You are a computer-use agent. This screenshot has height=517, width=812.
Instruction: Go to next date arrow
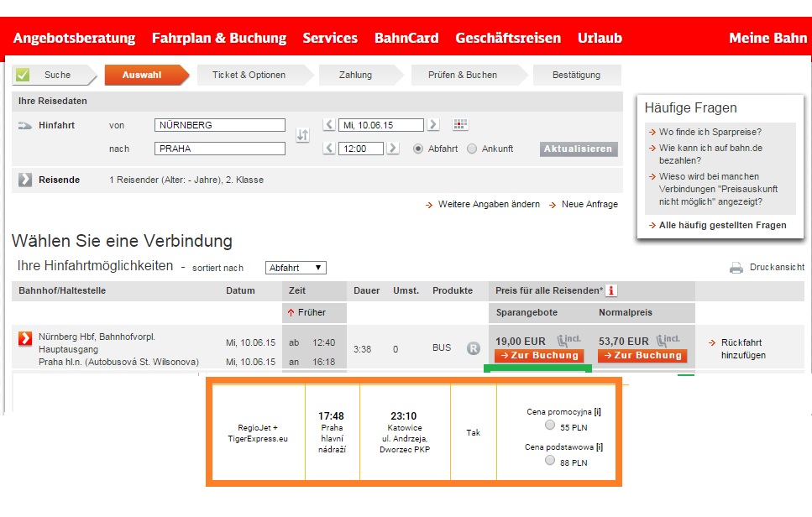point(433,125)
